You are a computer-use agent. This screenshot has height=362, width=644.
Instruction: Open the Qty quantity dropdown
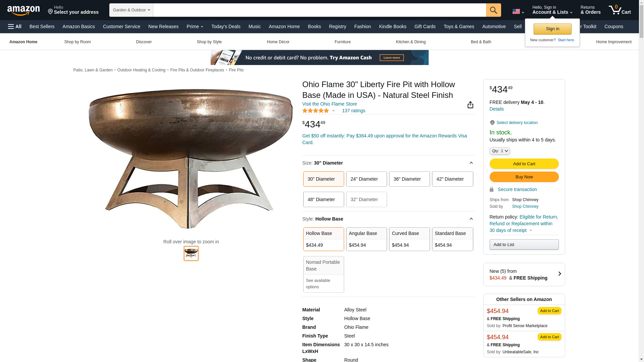[x=499, y=151]
